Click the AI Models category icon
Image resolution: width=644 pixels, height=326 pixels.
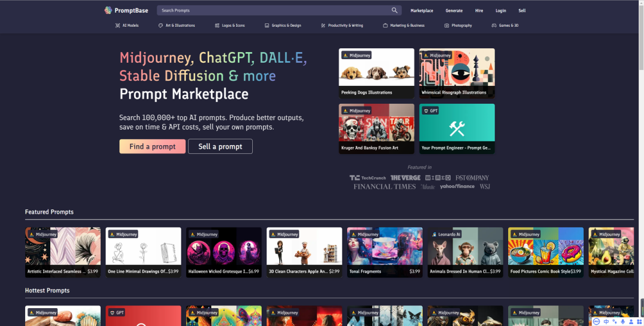tap(118, 26)
